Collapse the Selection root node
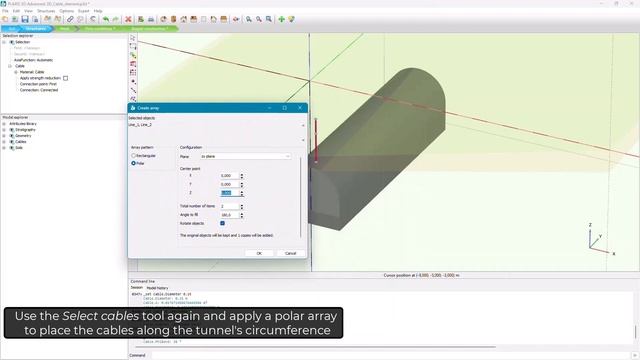640x360 pixels. click(4, 42)
